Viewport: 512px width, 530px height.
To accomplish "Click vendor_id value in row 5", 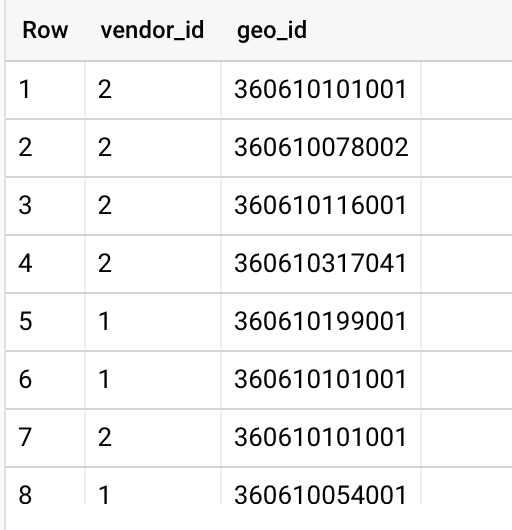I will tap(104, 321).
